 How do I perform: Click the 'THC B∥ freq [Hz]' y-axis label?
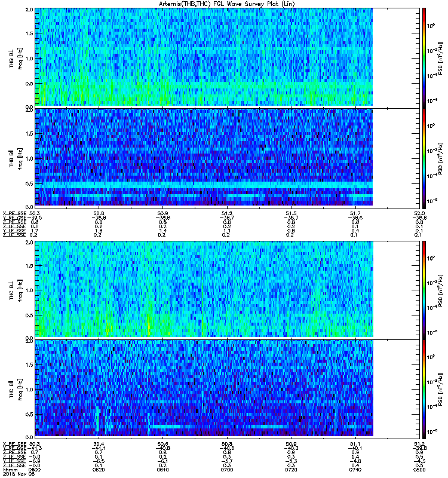point(16,390)
